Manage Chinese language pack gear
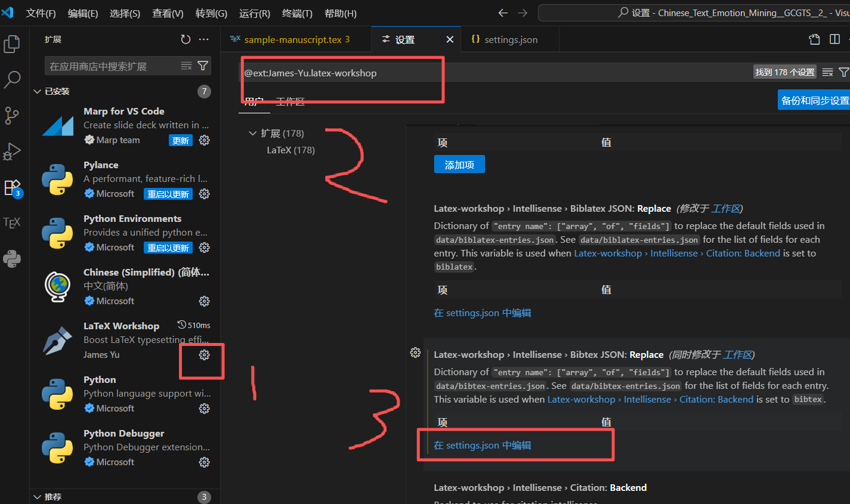850x504 pixels. pyautogui.click(x=204, y=301)
